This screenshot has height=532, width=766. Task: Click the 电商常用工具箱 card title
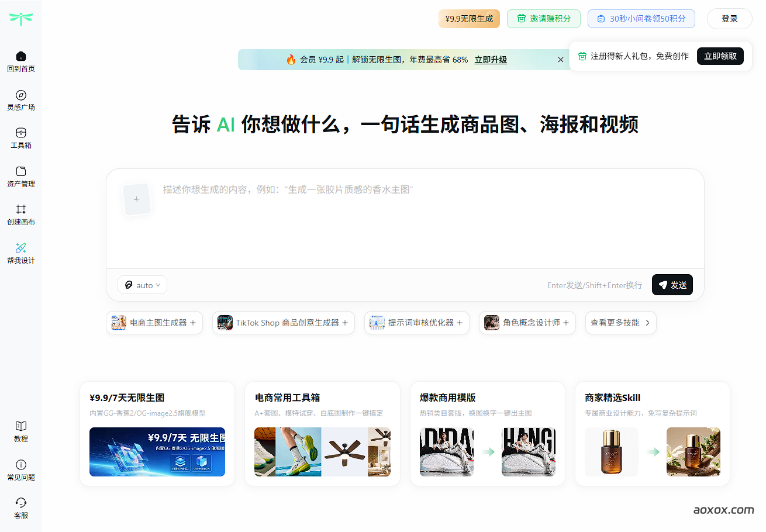[288, 398]
